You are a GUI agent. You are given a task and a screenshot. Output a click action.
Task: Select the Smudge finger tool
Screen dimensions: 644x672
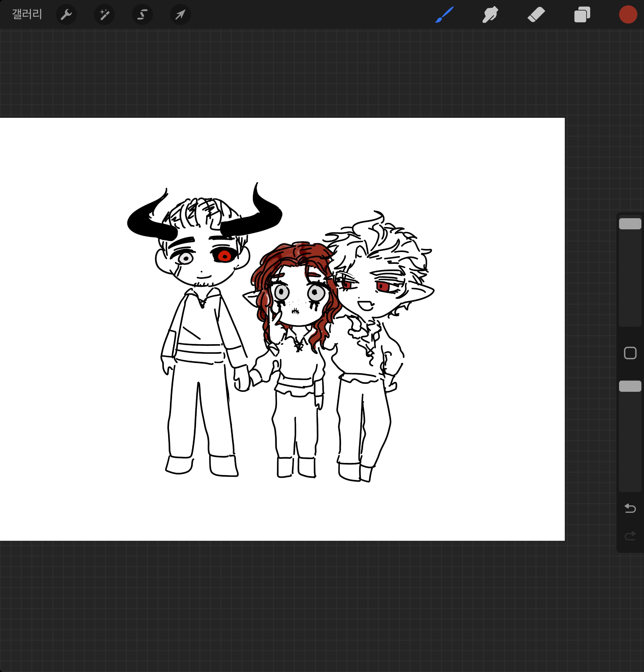pyautogui.click(x=490, y=14)
